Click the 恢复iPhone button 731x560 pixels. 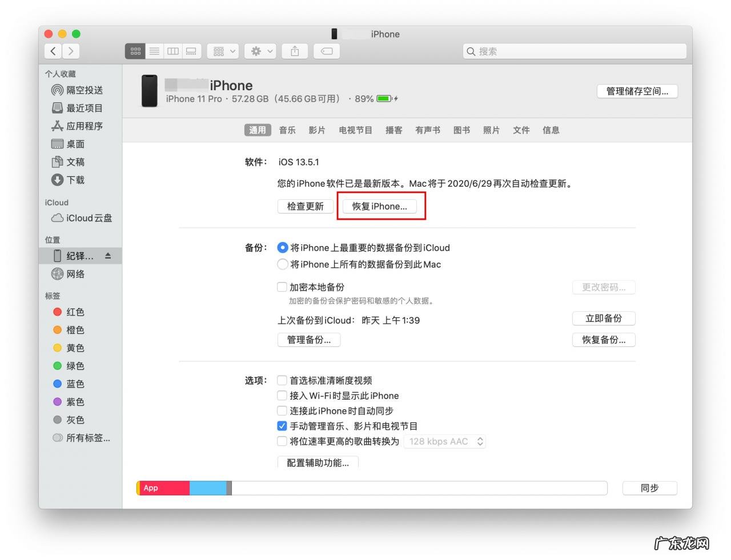coord(380,206)
